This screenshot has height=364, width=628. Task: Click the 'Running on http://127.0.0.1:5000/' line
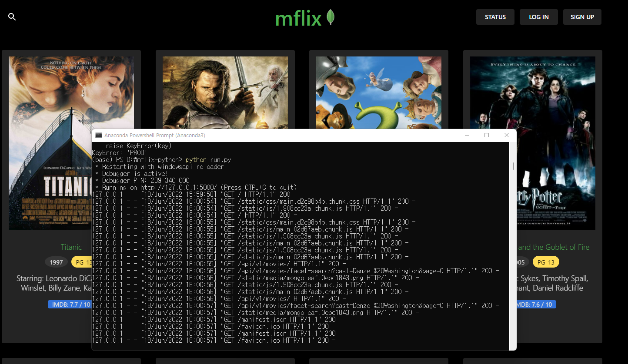coord(196,187)
